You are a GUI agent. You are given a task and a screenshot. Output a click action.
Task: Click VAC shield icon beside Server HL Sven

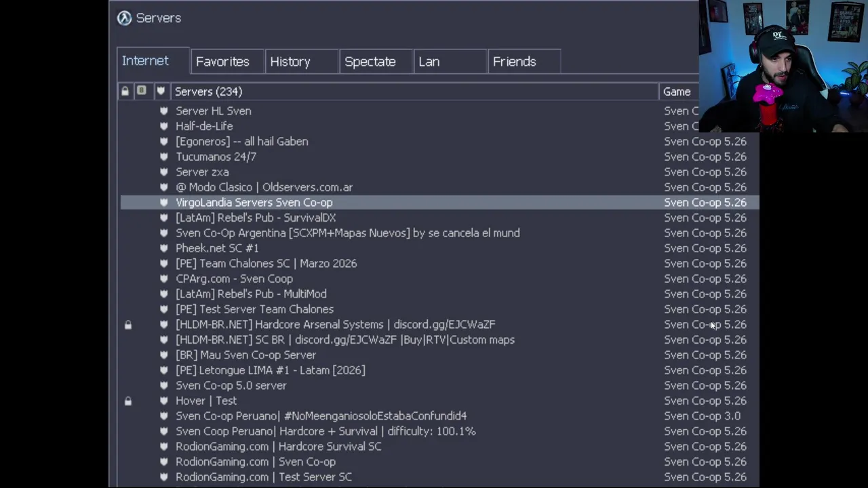pos(163,111)
